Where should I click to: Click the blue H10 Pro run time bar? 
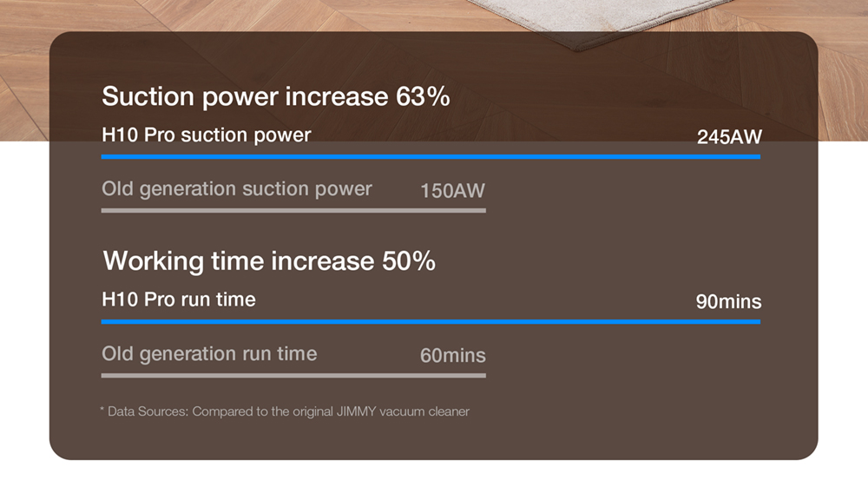431,322
